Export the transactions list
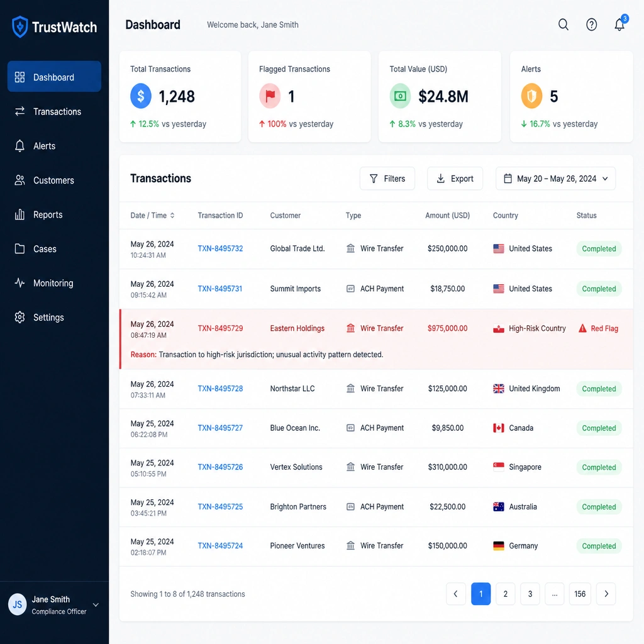Image resolution: width=644 pixels, height=644 pixels. pyautogui.click(x=455, y=178)
